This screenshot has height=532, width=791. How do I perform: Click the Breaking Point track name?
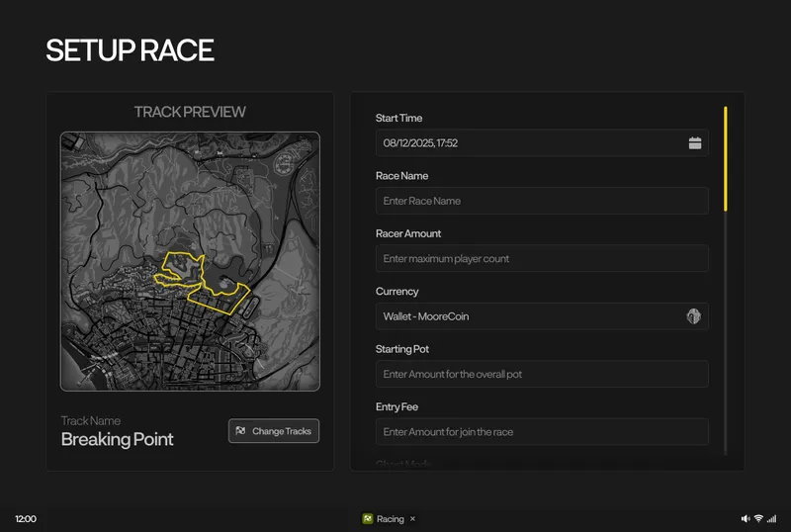pos(117,439)
